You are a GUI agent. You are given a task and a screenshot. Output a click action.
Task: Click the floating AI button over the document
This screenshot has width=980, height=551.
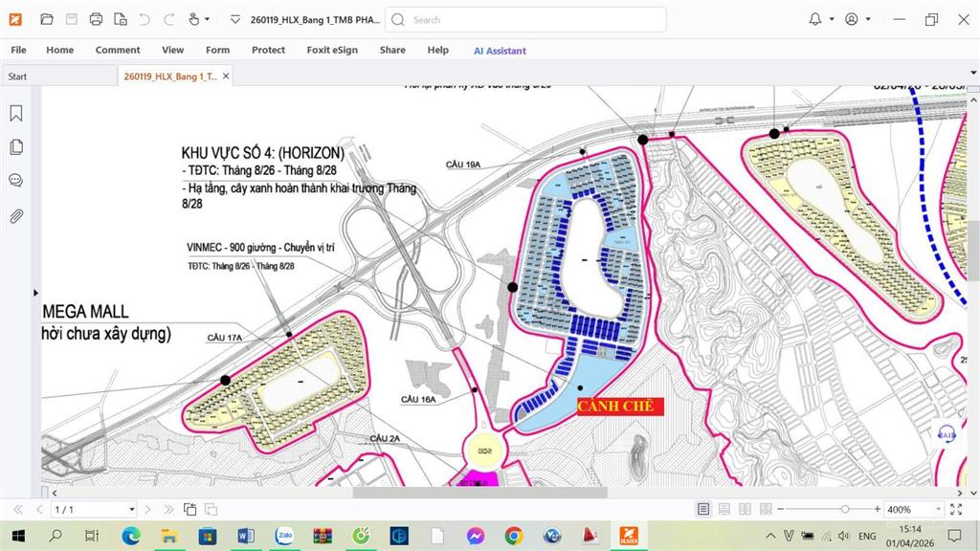click(947, 434)
